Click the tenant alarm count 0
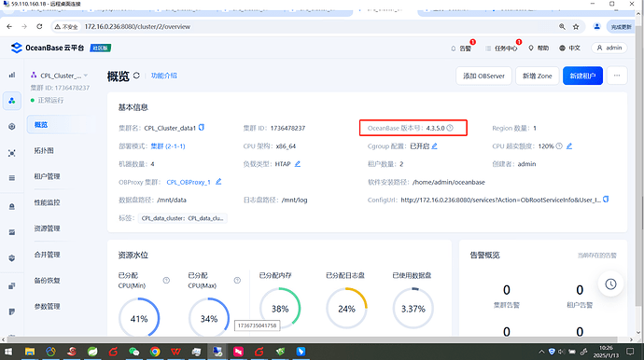 [x=580, y=290]
